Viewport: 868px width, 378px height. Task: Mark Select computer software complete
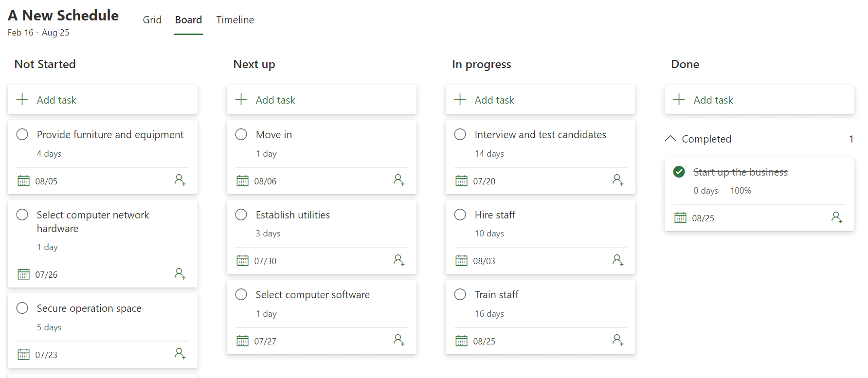pyautogui.click(x=241, y=294)
